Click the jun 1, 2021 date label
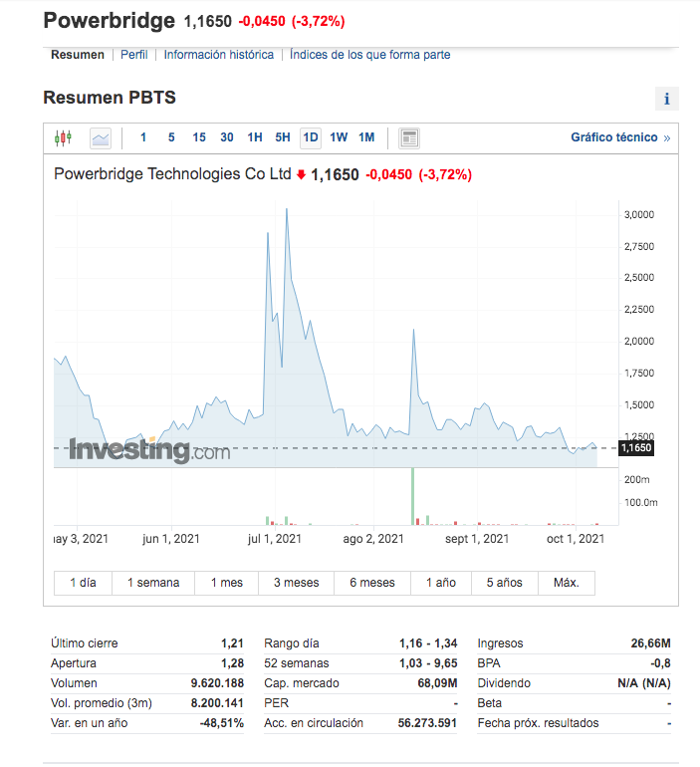 pyautogui.click(x=171, y=539)
